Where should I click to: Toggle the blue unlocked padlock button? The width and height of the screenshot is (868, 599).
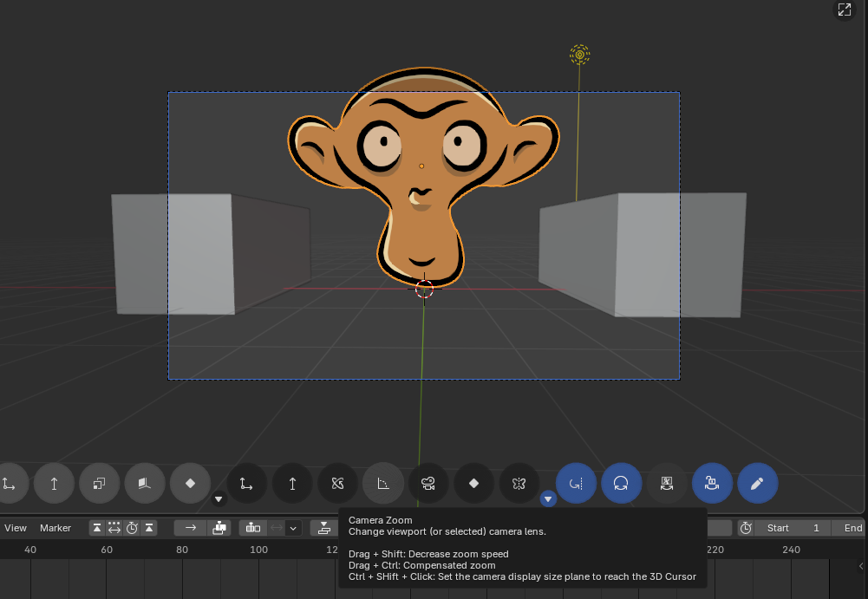[713, 484]
